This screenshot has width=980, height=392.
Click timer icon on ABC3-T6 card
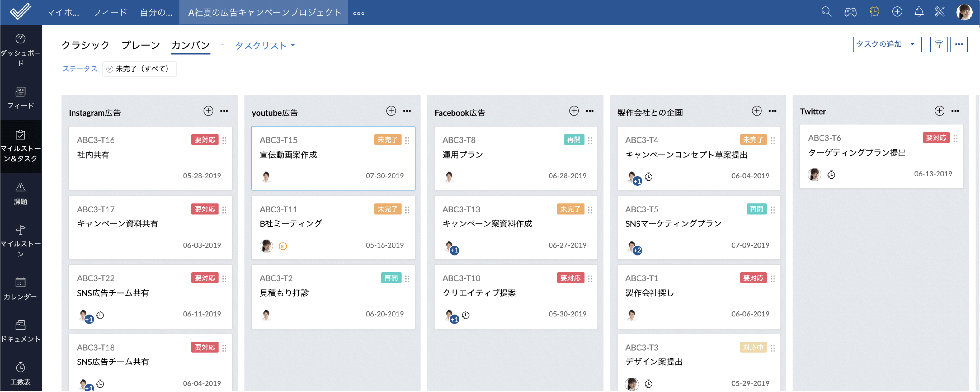coord(831,175)
